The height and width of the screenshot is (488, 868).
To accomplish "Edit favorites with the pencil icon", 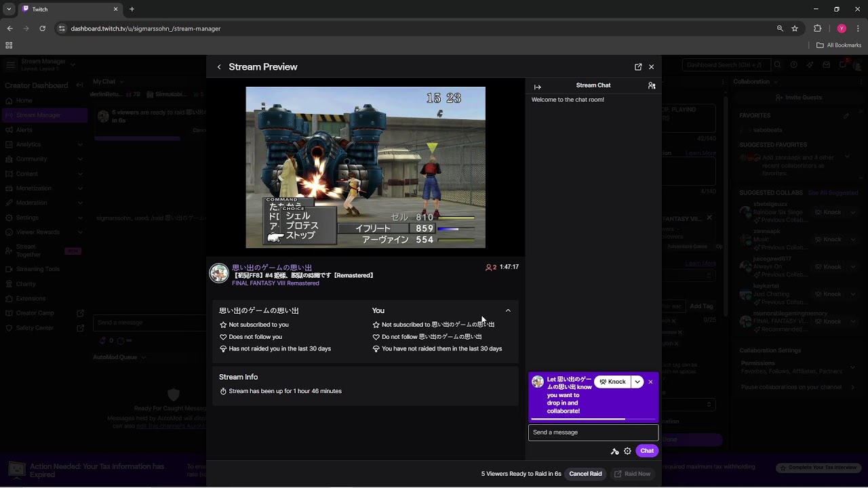I will pos(846,116).
